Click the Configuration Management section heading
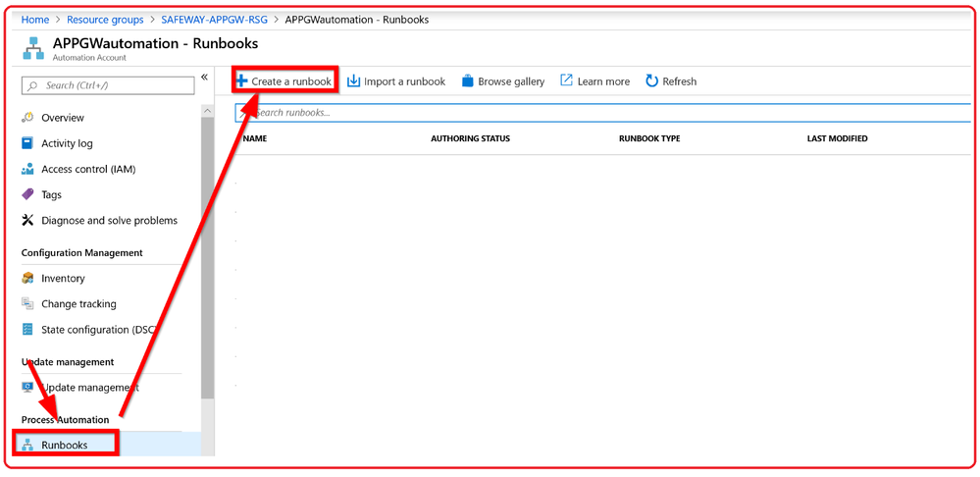This screenshot has height=477, width=980. [x=81, y=252]
